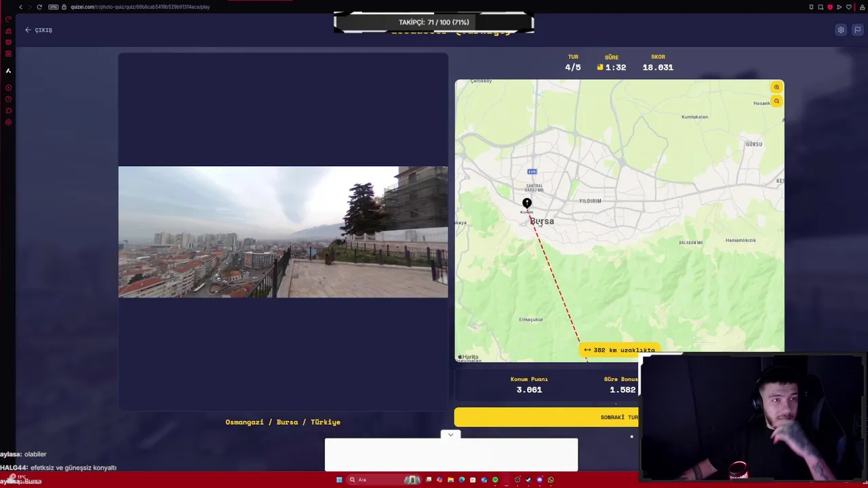Click the red shield icon in browser toolbar
Screen dimensions: 868x488
pos(830,7)
